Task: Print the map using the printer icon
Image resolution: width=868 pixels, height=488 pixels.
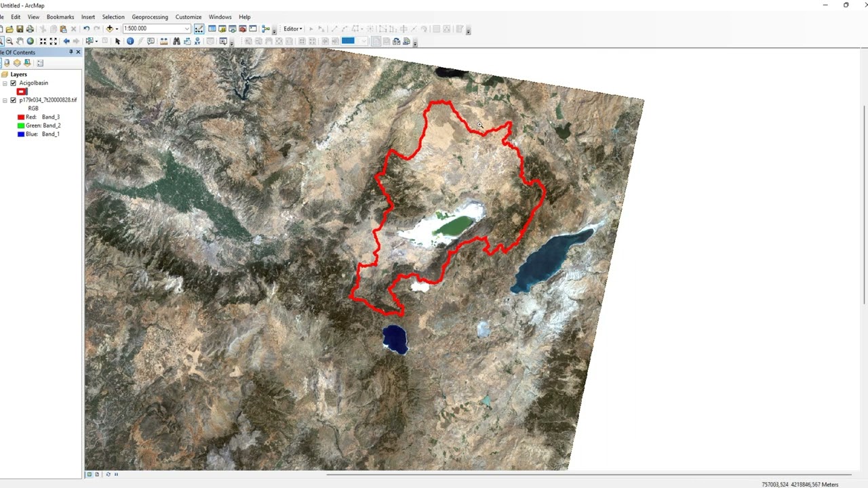Action: click(x=30, y=28)
